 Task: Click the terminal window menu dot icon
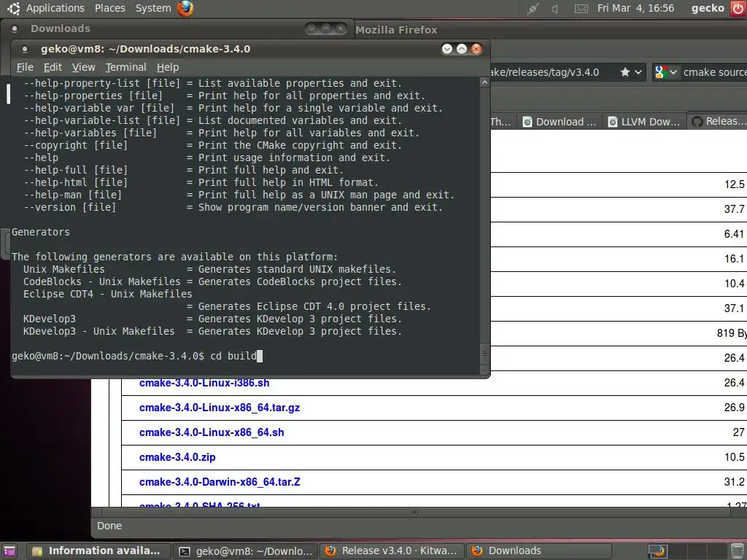[x=25, y=49]
